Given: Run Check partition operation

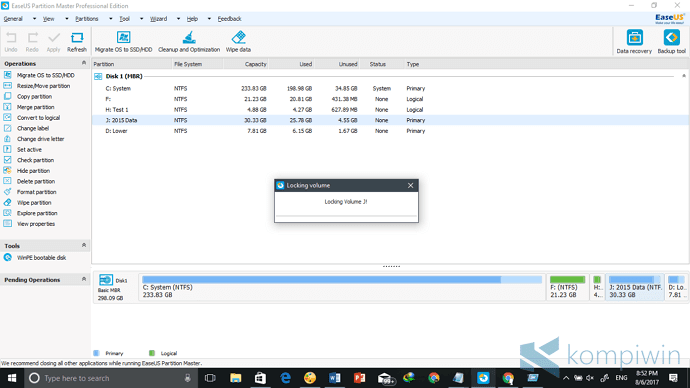Looking at the screenshot, I should [x=35, y=160].
